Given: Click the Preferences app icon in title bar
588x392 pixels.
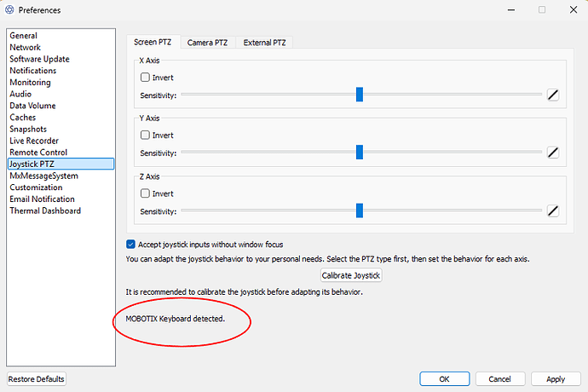Looking at the screenshot, I should tap(9, 9).
